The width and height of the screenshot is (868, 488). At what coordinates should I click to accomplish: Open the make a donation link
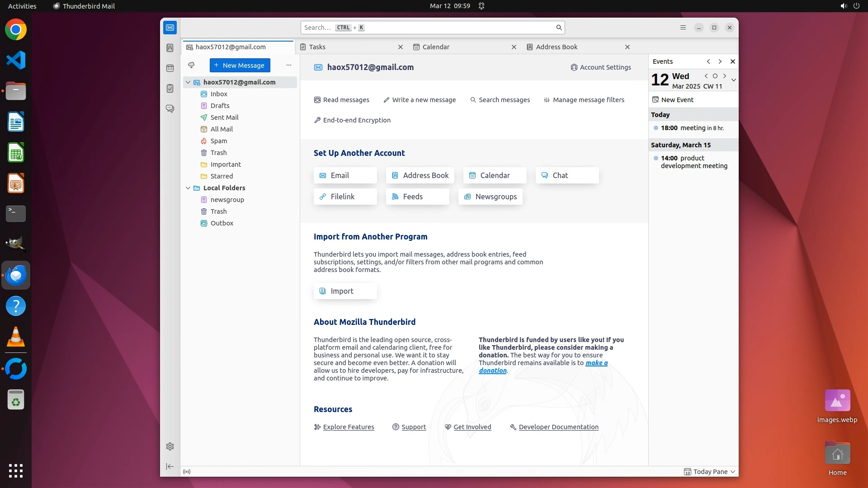pos(596,363)
